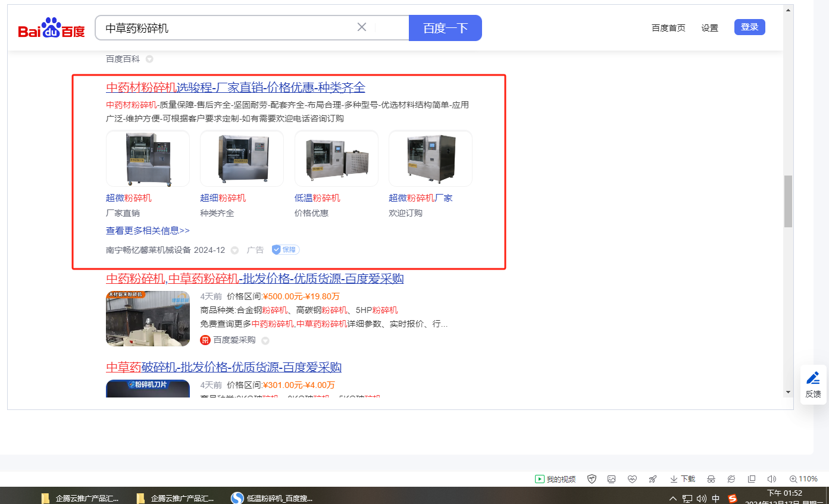Open the dropdown arrow beside 百度百科
This screenshot has height=504, width=829.
click(149, 59)
